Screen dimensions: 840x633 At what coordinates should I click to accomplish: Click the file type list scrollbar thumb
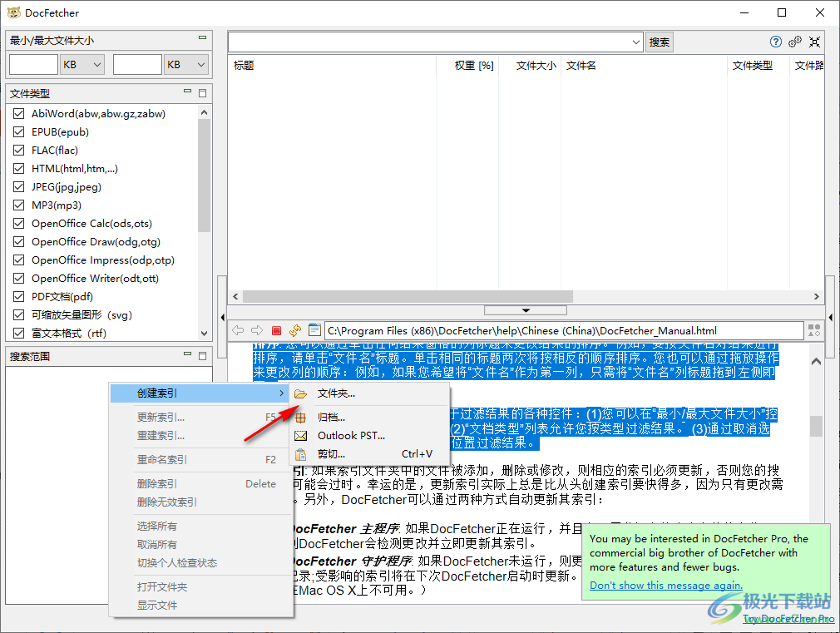pyautogui.click(x=204, y=176)
